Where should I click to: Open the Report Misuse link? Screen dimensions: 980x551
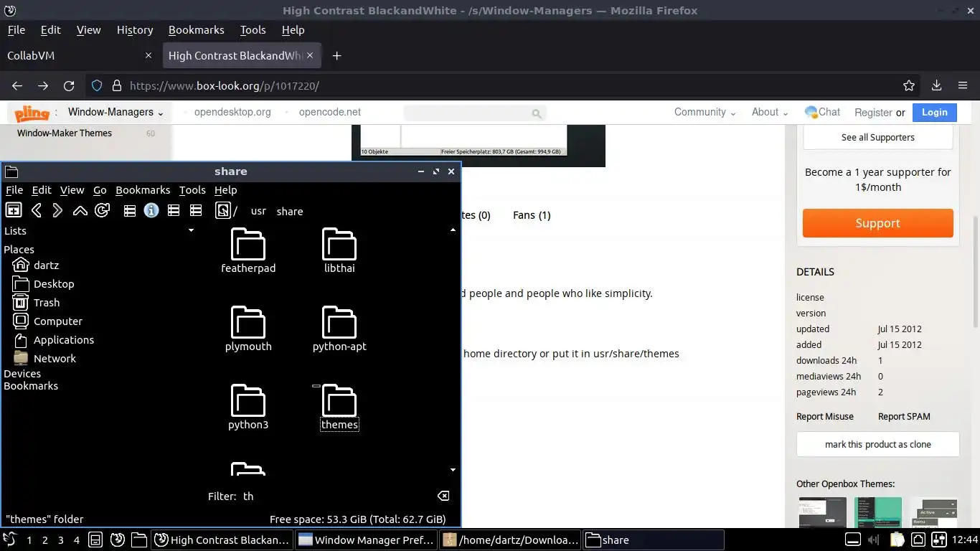point(825,416)
